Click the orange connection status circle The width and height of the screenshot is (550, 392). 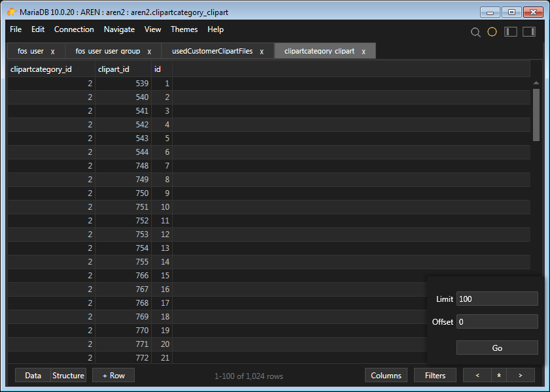click(x=492, y=31)
